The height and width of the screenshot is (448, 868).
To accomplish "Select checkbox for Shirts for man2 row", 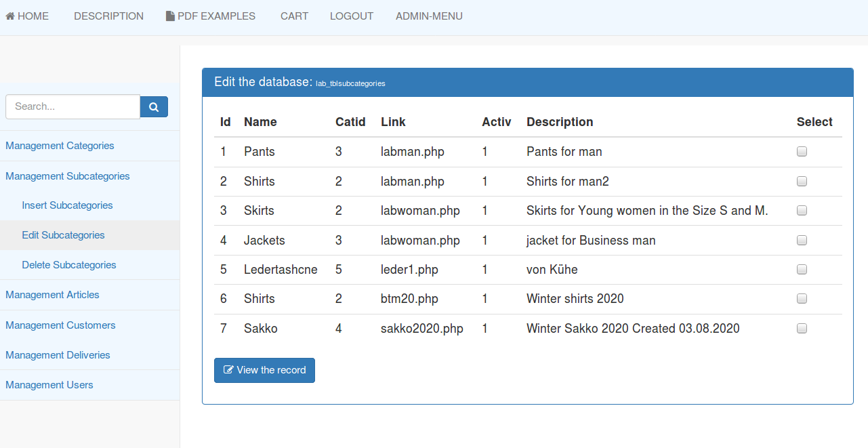I will [802, 181].
